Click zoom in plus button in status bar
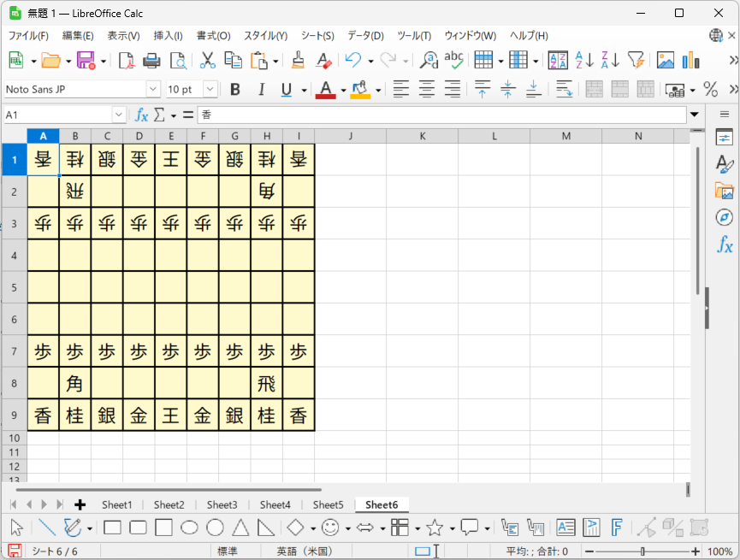The height and width of the screenshot is (560, 740). (x=696, y=551)
